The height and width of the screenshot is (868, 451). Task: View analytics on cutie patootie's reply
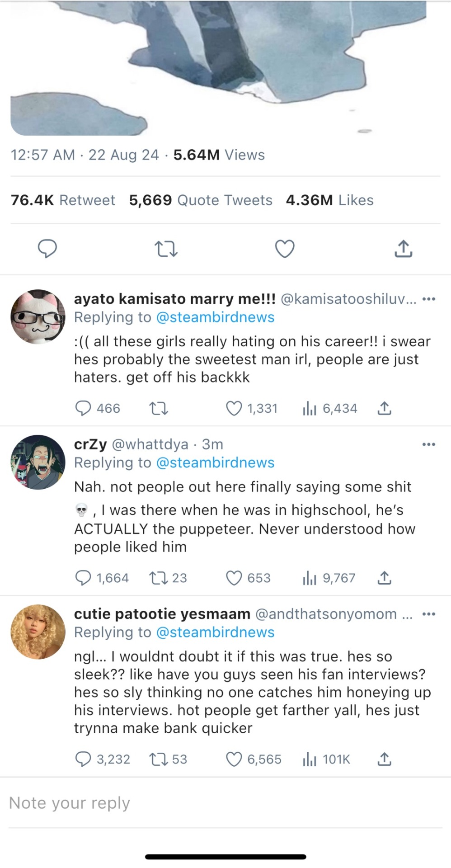point(309,759)
